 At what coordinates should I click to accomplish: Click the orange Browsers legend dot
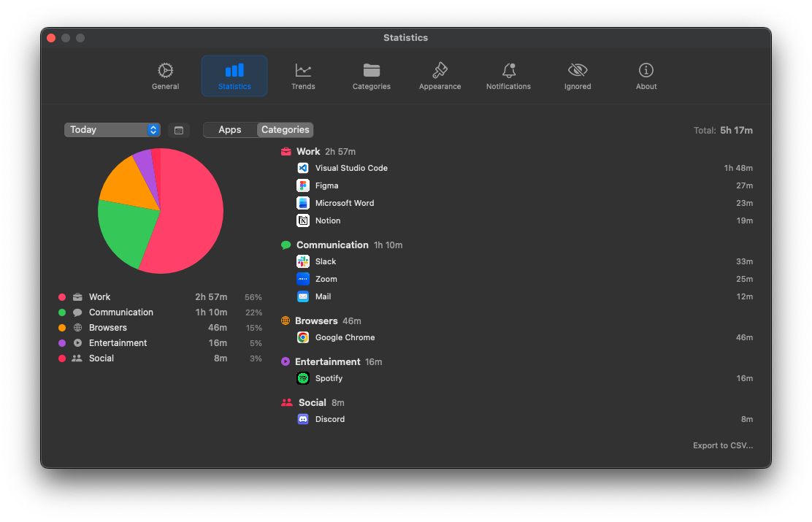coord(62,328)
